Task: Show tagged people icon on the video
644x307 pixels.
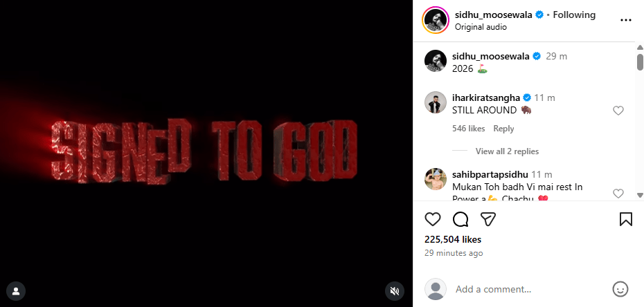Action: [x=15, y=290]
